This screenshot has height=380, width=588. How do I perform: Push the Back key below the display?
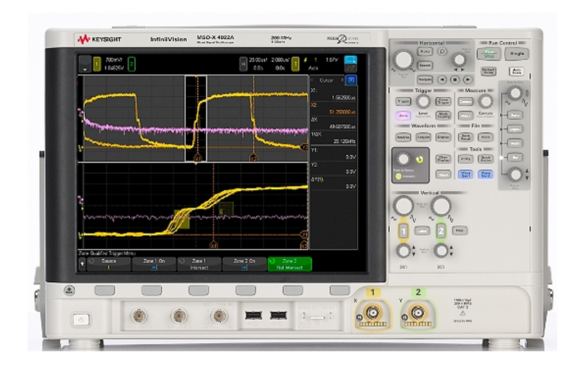coord(70,290)
